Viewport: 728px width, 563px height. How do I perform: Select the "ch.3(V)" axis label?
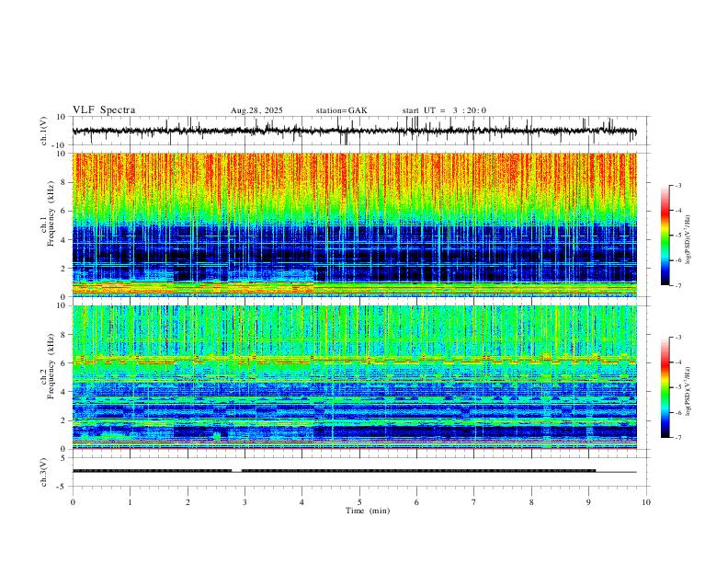[44, 472]
